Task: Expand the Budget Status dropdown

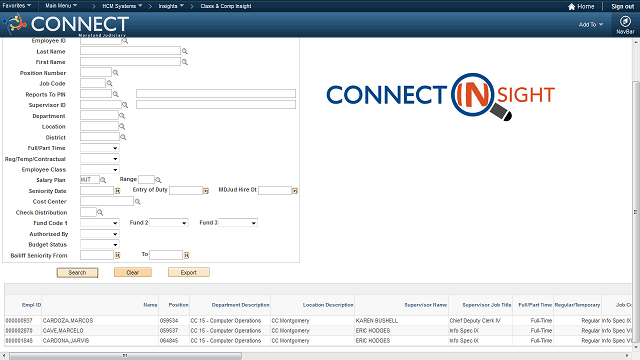Action: click(x=100, y=244)
